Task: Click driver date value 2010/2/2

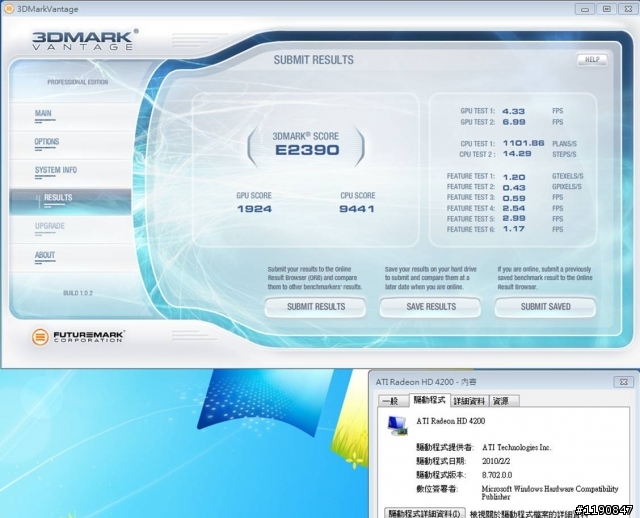Action: pos(496,461)
